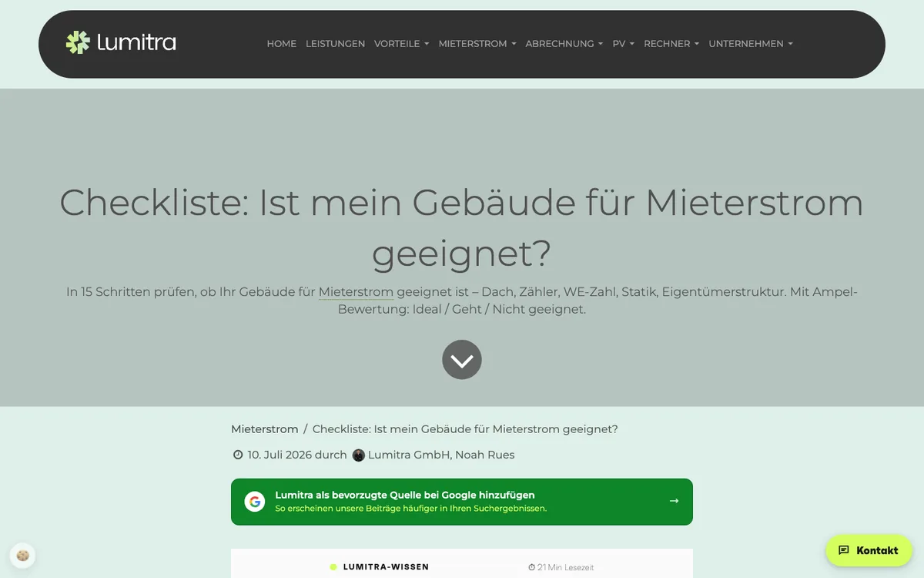
Task: Open the Kontakt chat button
Action: [869, 550]
